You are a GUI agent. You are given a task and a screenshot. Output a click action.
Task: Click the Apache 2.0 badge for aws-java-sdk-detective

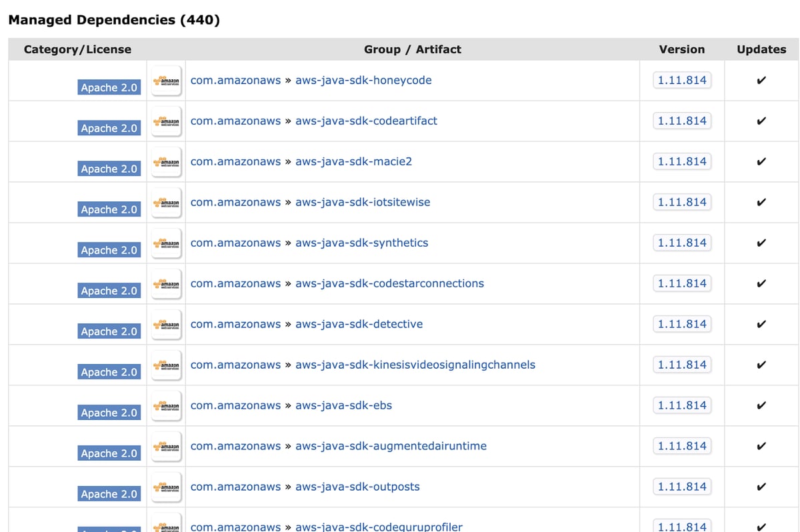(109, 331)
